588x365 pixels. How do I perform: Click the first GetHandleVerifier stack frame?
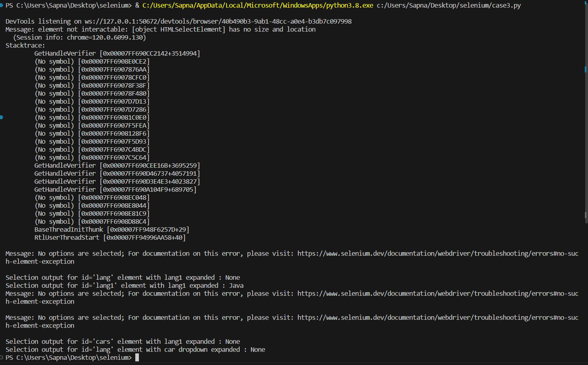tap(116, 53)
